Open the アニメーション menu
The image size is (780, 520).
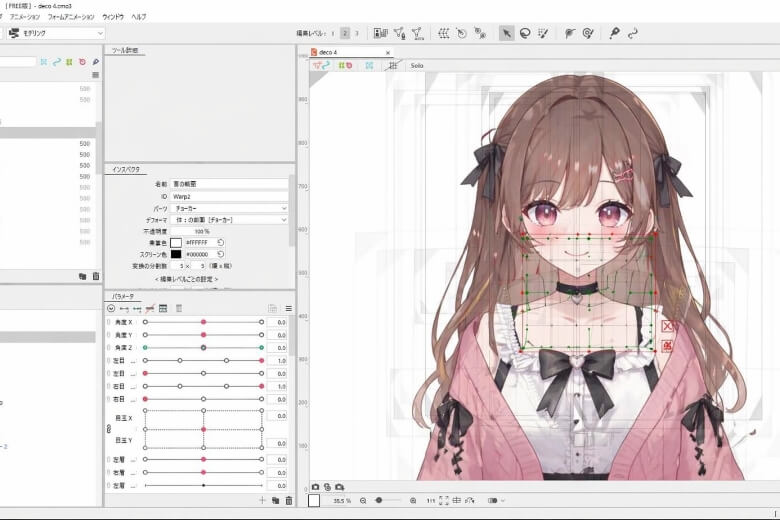(25, 17)
